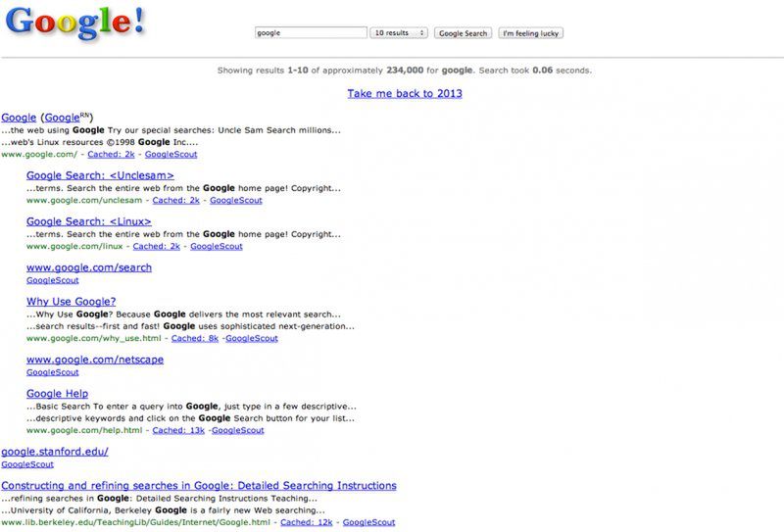The height and width of the screenshot is (532, 784).
Task: Click the snippet 'Basic Search To enter a query'
Action: coord(191,406)
